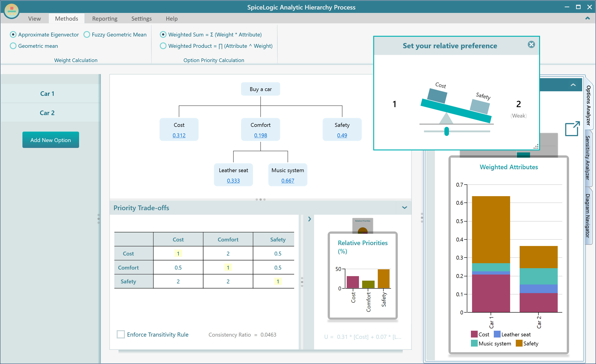
Task: Maximize the application window
Action: click(x=578, y=7)
